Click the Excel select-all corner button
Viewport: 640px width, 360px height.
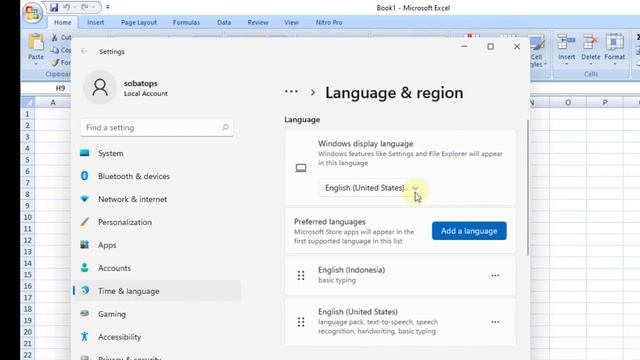click(x=28, y=102)
